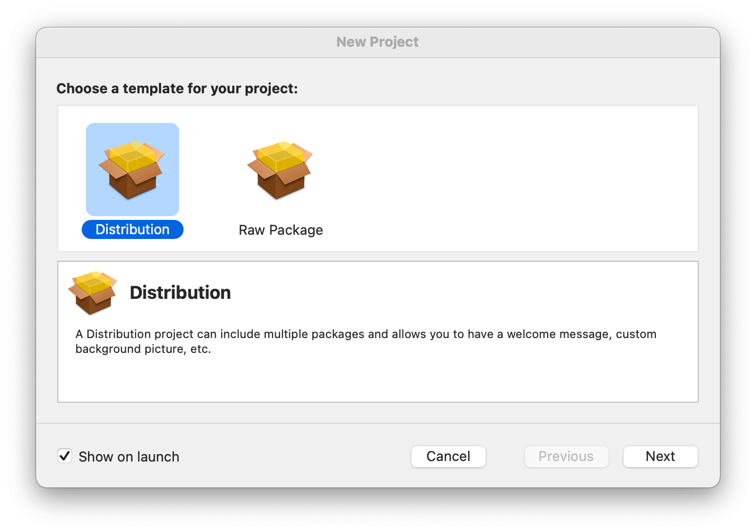Click the grey title bar left of New Project
This screenshot has height=532, width=756.
click(x=186, y=42)
